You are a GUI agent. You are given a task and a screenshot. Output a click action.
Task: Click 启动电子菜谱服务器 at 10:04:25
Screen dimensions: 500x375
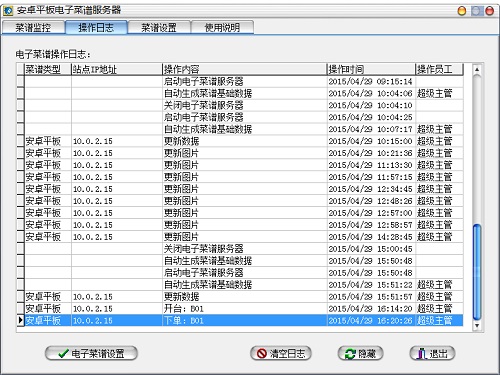(x=244, y=117)
